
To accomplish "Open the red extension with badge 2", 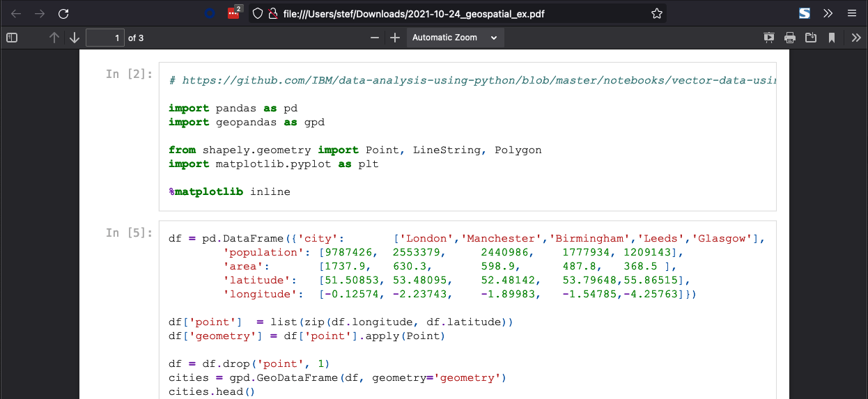I will click(235, 13).
